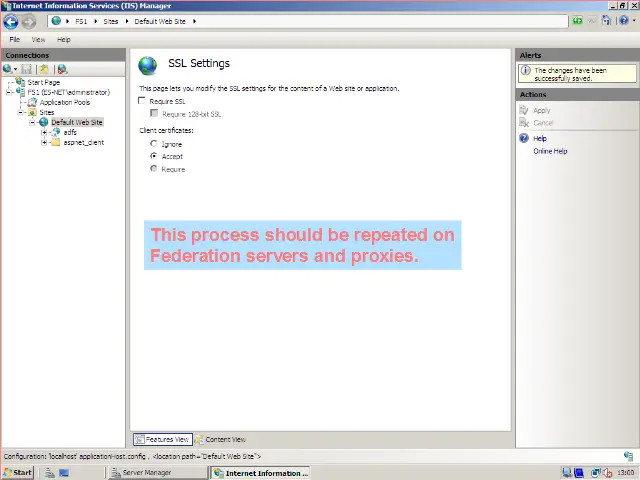The height and width of the screenshot is (480, 640).
Task: Click the Sites breadcrumb in the address bar
Action: tap(111, 21)
